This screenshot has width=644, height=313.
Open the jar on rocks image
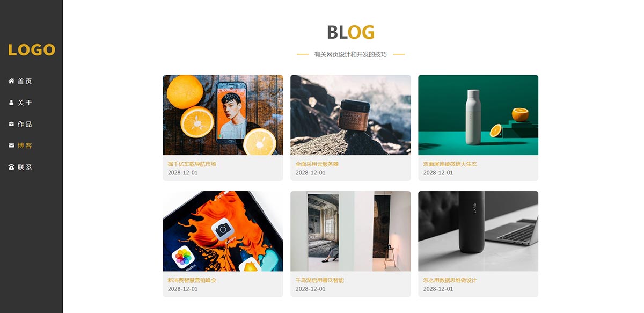350,115
